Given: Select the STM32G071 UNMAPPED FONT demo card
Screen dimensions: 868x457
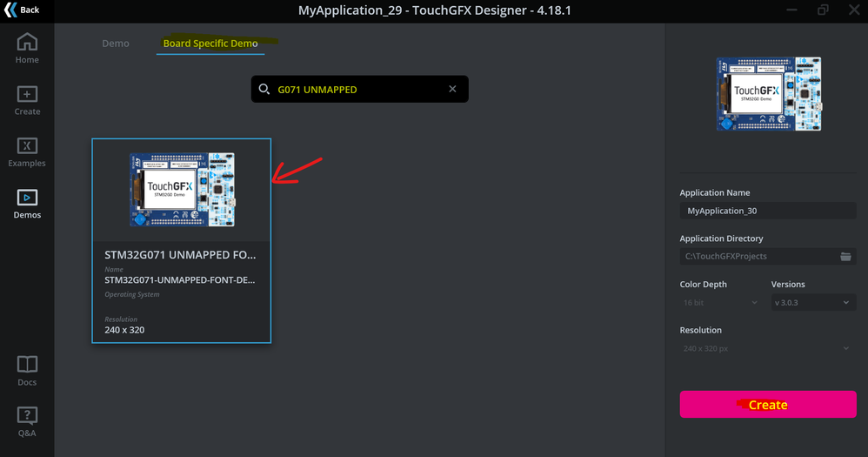Looking at the screenshot, I should pos(182,240).
